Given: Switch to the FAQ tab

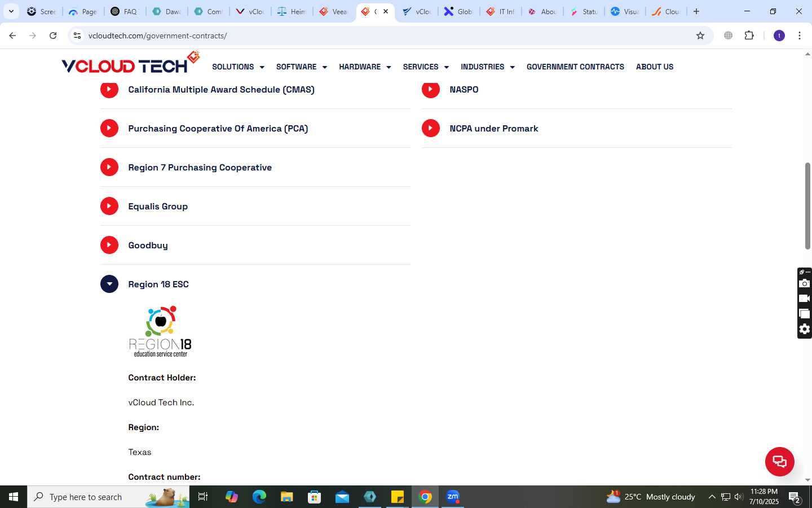Looking at the screenshot, I should (124, 11).
